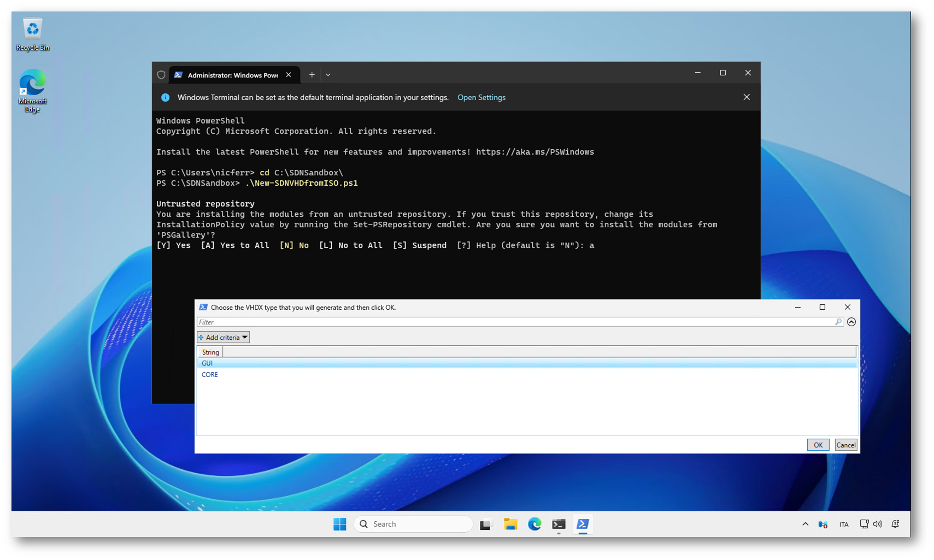
Task: Click the volume icon in system tray
Action: click(x=878, y=524)
